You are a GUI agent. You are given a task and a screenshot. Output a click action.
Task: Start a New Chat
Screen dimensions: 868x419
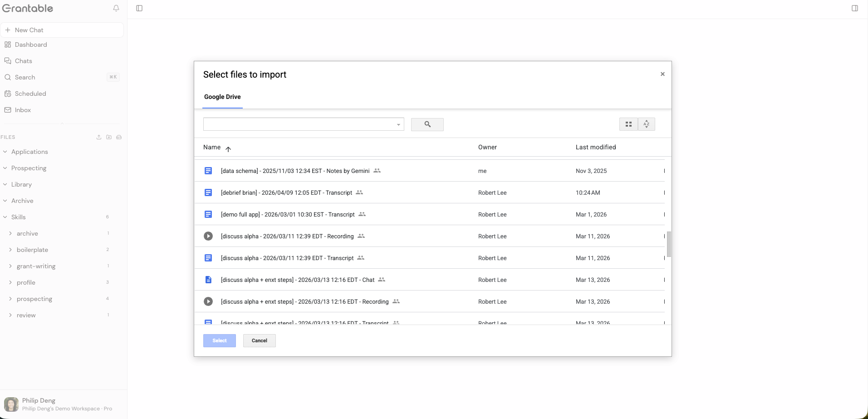62,30
